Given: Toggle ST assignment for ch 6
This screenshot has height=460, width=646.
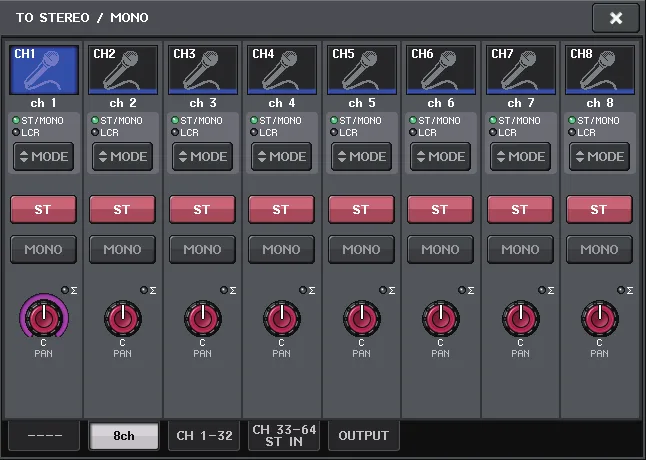Looking at the screenshot, I should [440, 210].
